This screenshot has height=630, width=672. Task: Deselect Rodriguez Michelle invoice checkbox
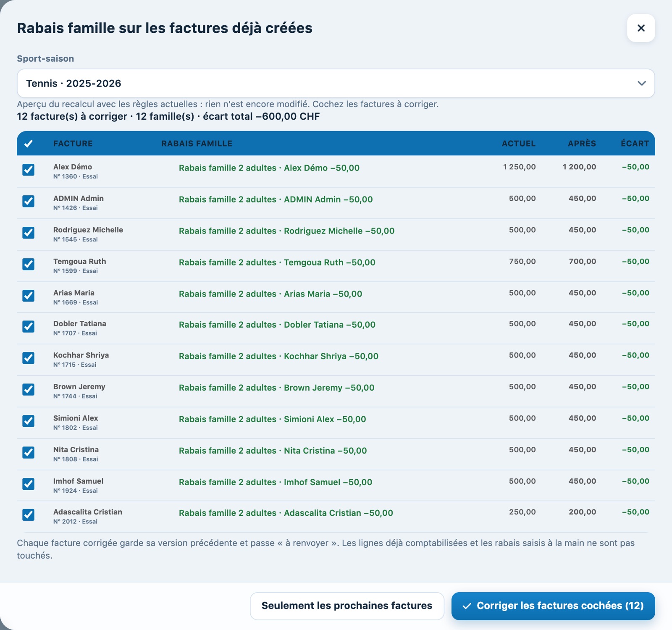coord(28,233)
